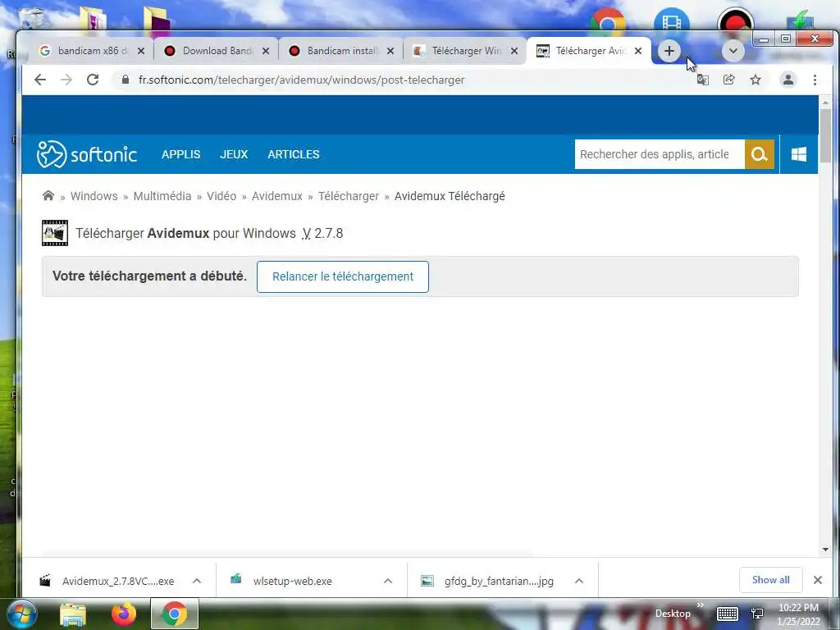The width and height of the screenshot is (840, 630).
Task: Select the Windows platform icon
Action: click(799, 154)
